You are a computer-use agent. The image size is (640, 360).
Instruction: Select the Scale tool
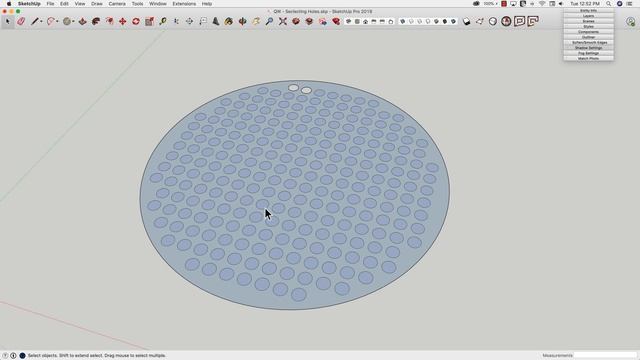(149, 21)
